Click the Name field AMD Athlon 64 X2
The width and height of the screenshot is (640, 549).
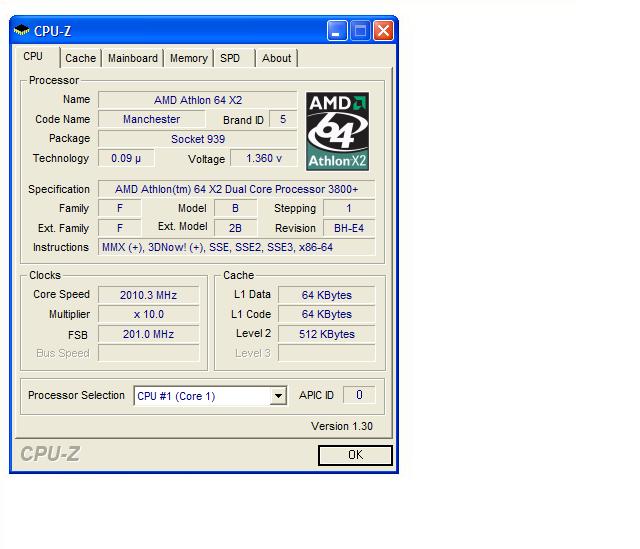click(198, 100)
